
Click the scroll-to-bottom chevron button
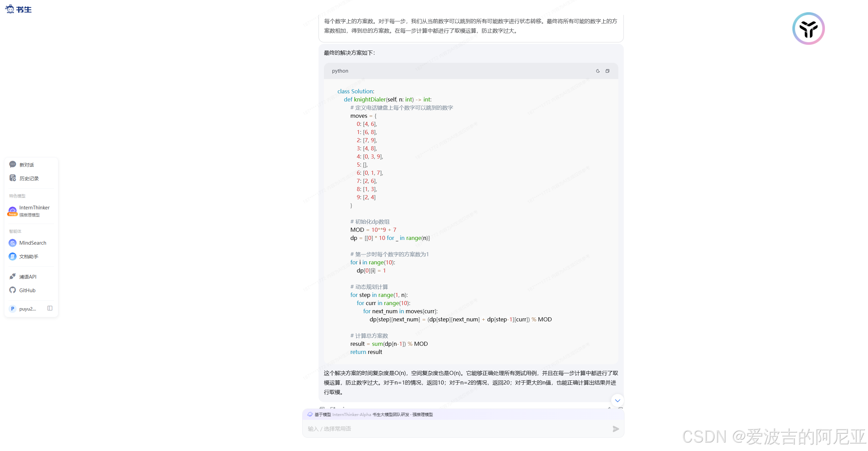point(617,401)
